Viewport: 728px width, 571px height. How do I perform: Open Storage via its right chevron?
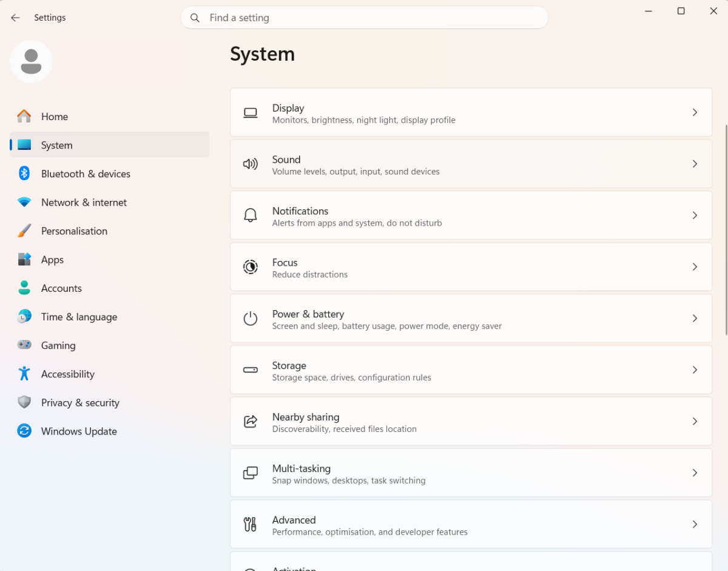click(695, 370)
